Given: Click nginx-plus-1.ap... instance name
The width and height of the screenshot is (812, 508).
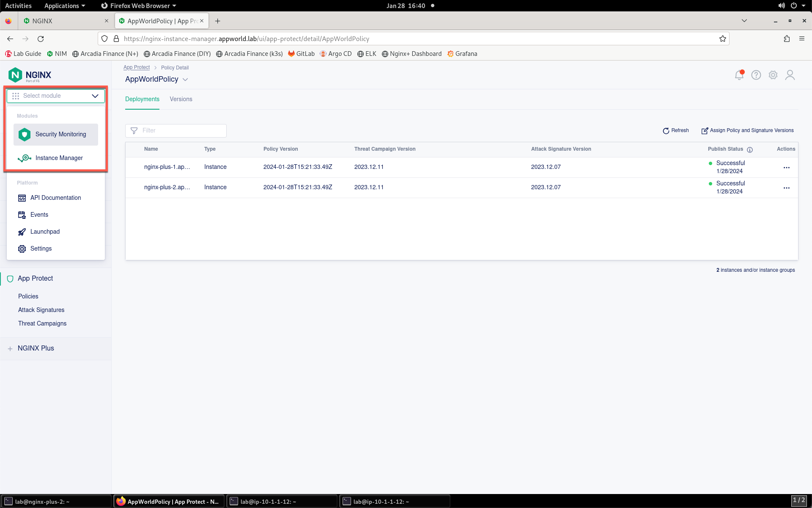Looking at the screenshot, I should pyautogui.click(x=167, y=167).
